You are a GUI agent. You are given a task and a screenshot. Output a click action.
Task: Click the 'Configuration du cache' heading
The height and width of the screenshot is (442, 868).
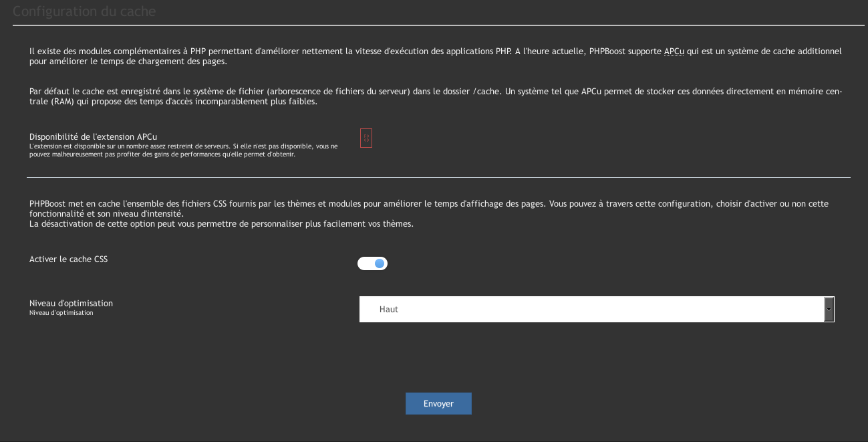click(85, 12)
